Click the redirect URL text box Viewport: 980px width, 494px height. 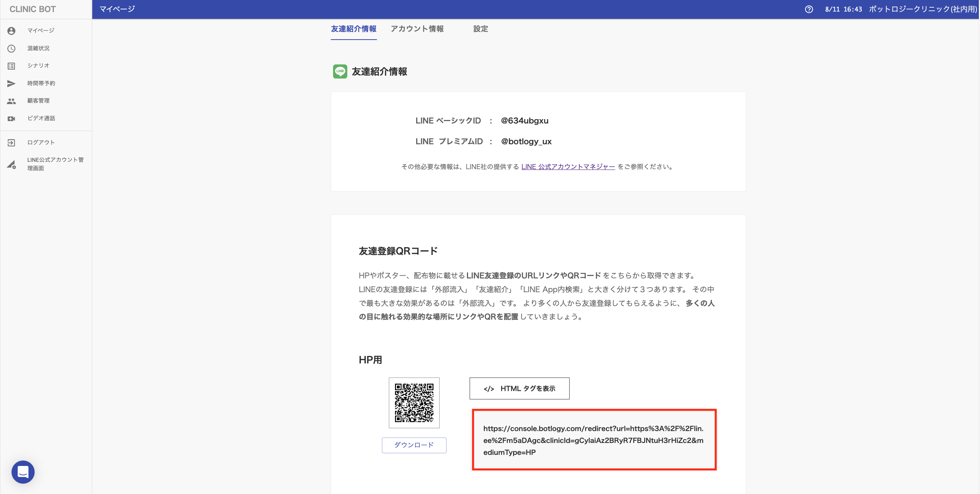tap(594, 440)
